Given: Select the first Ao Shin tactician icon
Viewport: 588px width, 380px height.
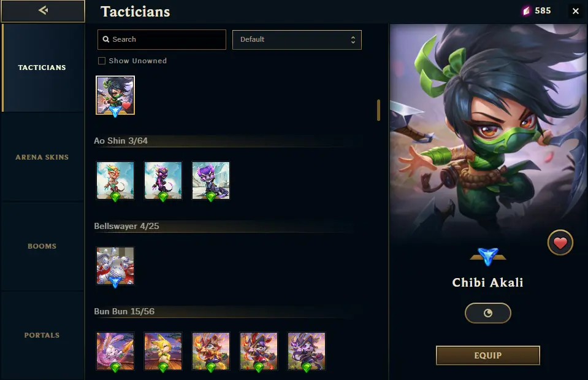Looking at the screenshot, I should 115,180.
